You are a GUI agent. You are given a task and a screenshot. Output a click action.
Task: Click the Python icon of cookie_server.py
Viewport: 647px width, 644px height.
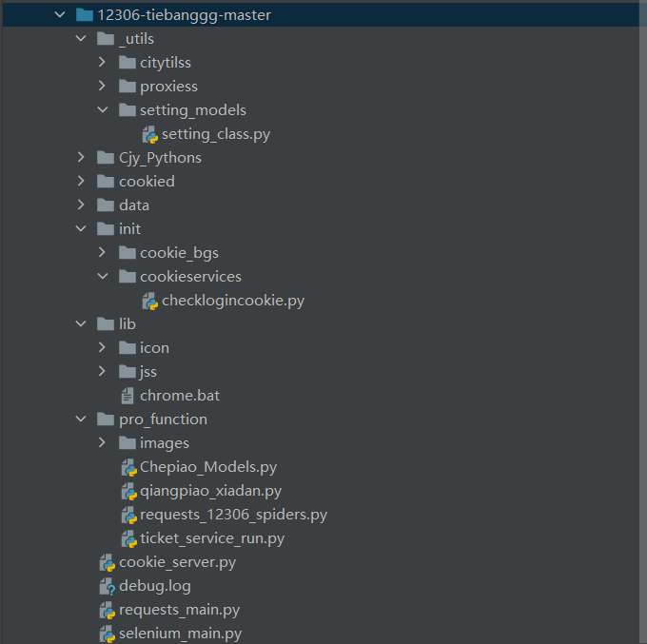(108, 563)
